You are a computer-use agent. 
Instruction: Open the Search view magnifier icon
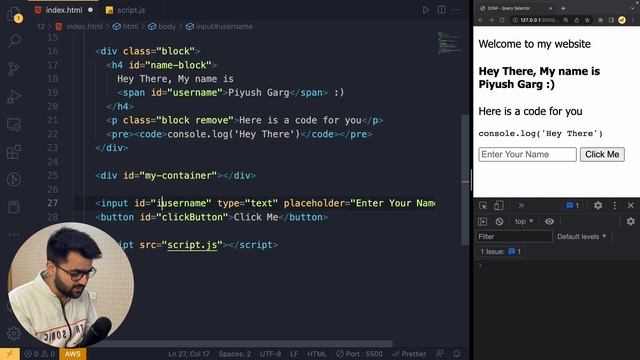(x=14, y=41)
